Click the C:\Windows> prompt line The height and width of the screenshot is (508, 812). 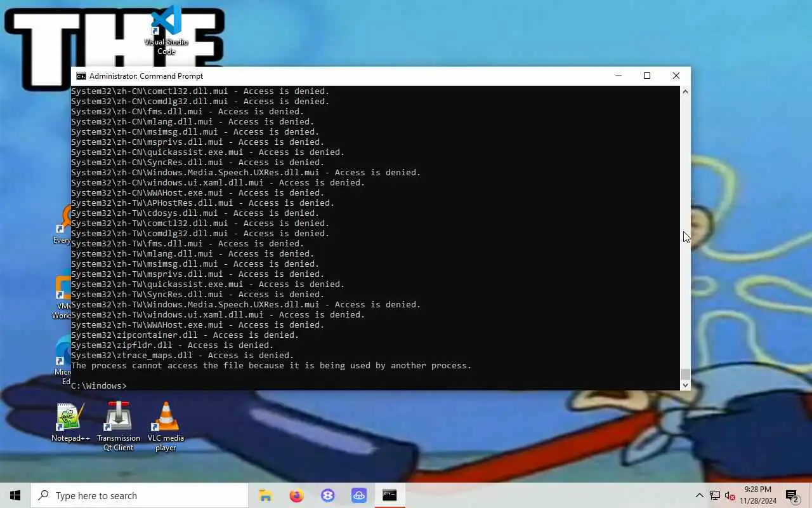99,386
